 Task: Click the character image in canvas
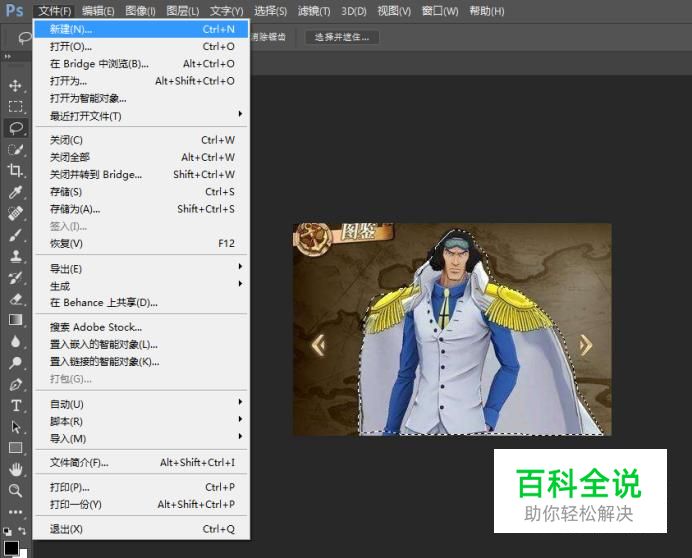452,329
